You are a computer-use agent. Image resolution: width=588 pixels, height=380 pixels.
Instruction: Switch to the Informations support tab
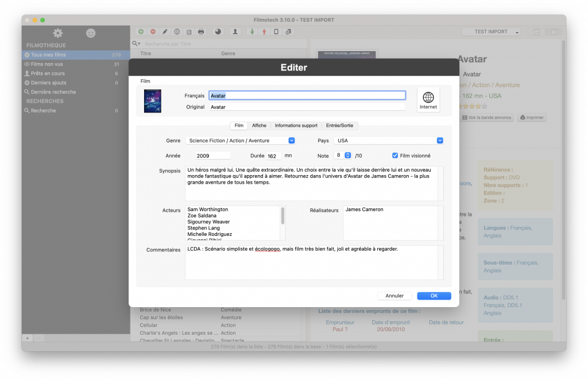296,126
